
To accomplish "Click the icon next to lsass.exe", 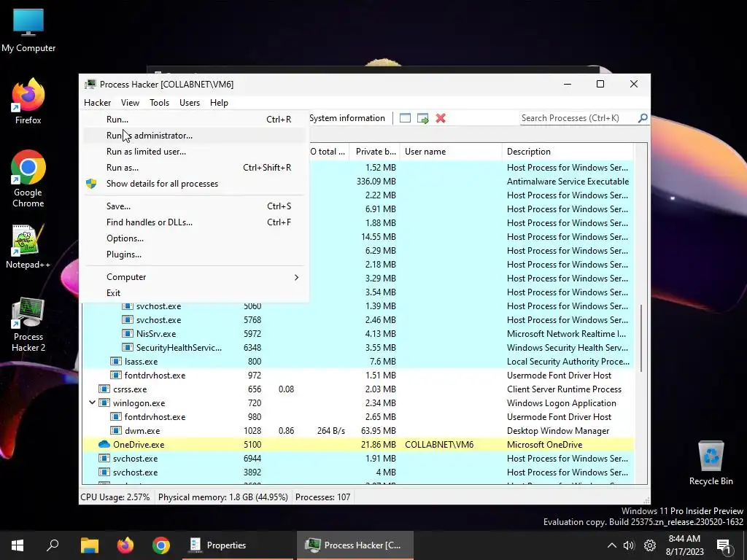I will click(x=116, y=362).
